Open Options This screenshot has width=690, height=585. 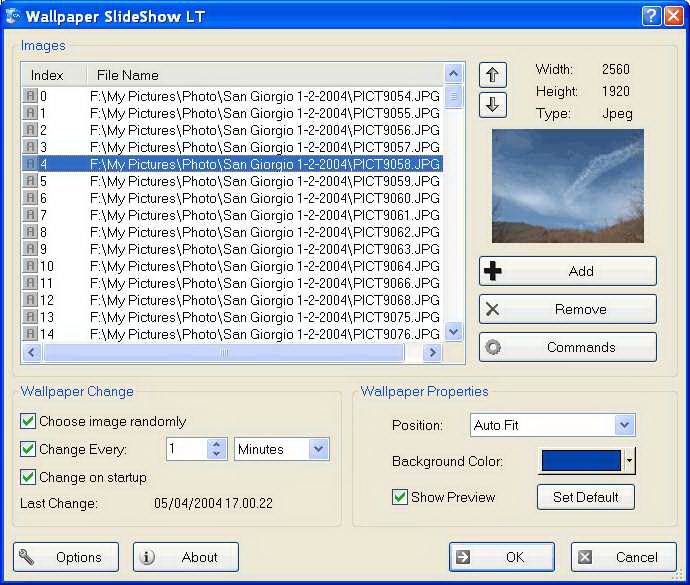point(66,557)
